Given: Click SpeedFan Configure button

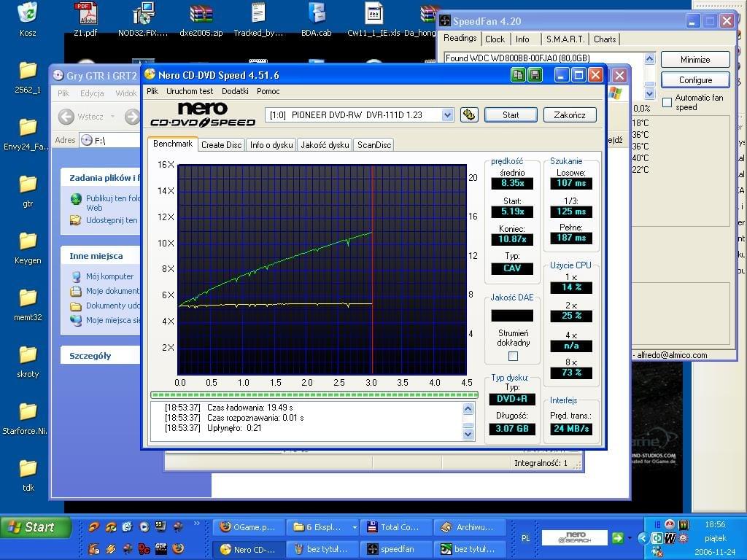Looking at the screenshot, I should tap(695, 80).
